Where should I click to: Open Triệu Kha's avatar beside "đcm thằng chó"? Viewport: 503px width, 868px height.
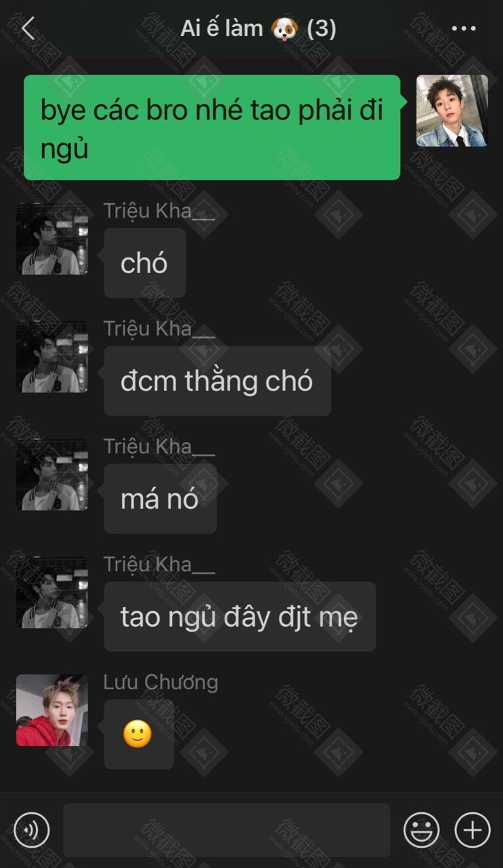[52, 356]
